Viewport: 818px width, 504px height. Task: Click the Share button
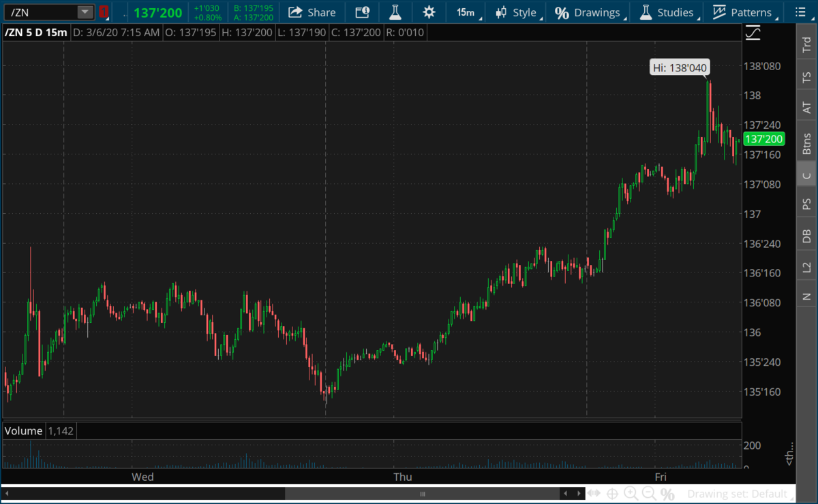(x=312, y=12)
